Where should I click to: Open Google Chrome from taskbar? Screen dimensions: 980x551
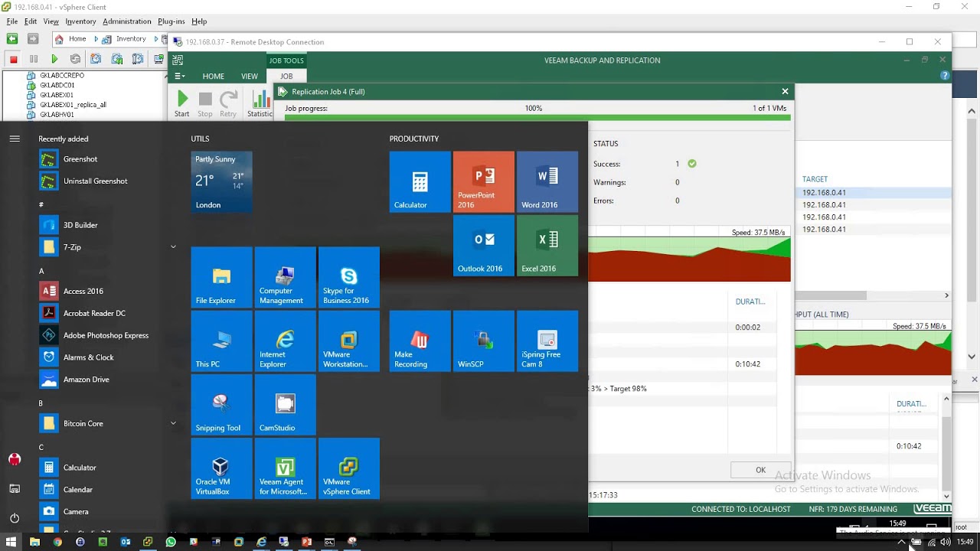click(57, 542)
